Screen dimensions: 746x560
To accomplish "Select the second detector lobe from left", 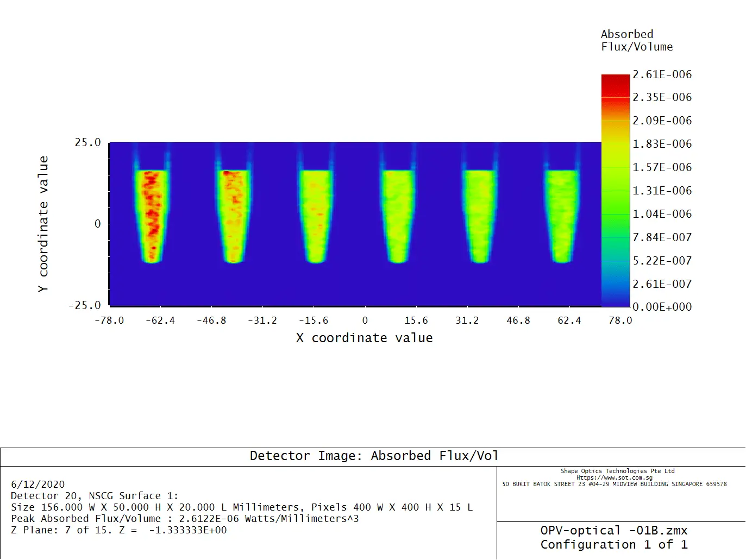I will (x=235, y=215).
